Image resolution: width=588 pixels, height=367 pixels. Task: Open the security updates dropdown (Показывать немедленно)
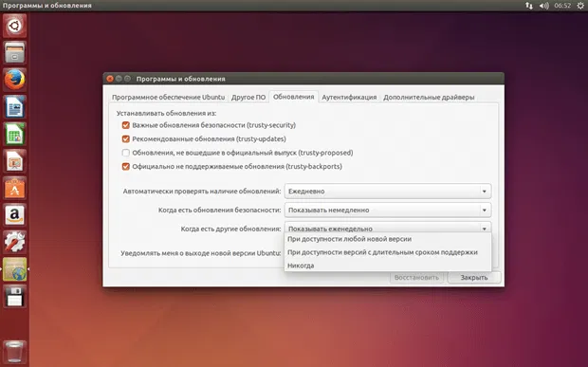tap(388, 210)
